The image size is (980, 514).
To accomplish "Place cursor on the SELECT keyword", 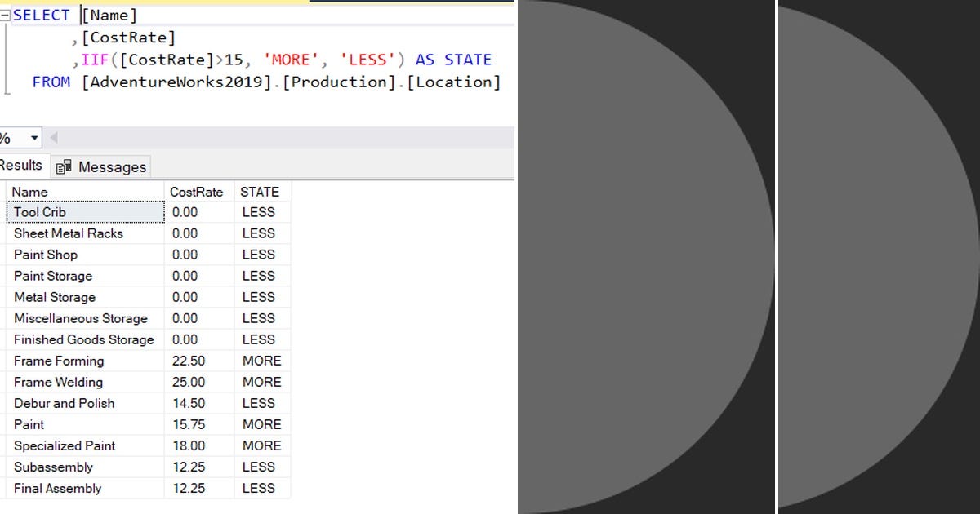I will click(x=35, y=14).
